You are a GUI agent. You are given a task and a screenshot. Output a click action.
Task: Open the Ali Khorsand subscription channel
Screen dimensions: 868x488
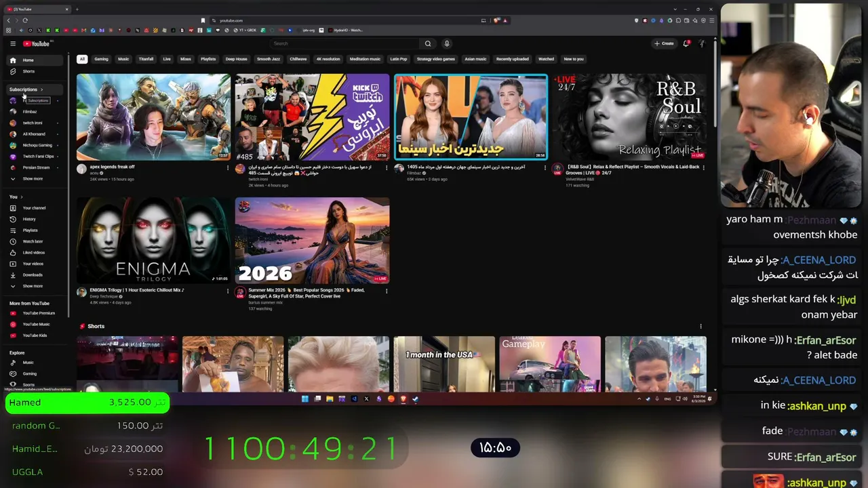click(34, 134)
